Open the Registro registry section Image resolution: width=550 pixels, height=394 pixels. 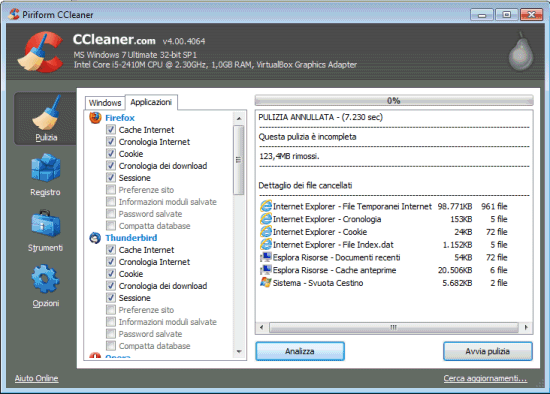[45, 175]
